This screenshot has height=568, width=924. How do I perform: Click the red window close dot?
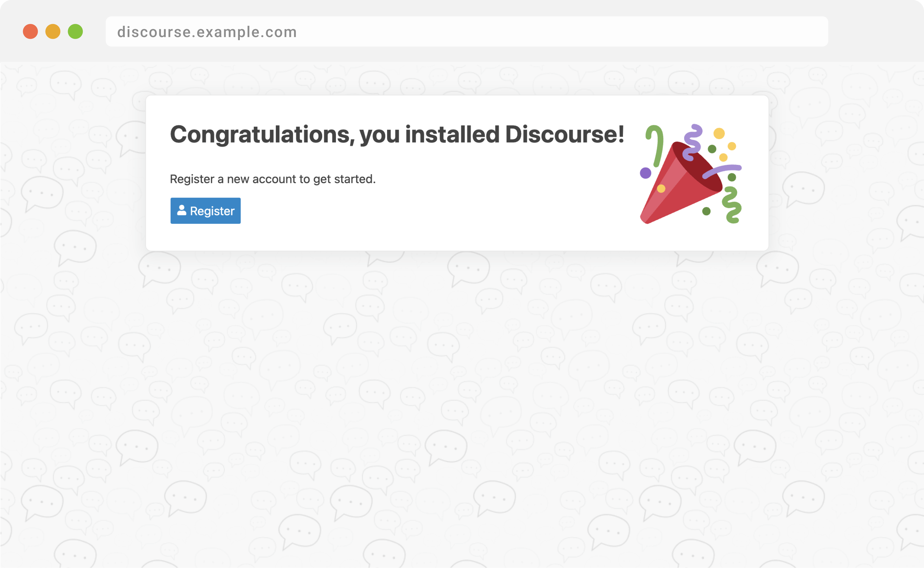(x=30, y=31)
